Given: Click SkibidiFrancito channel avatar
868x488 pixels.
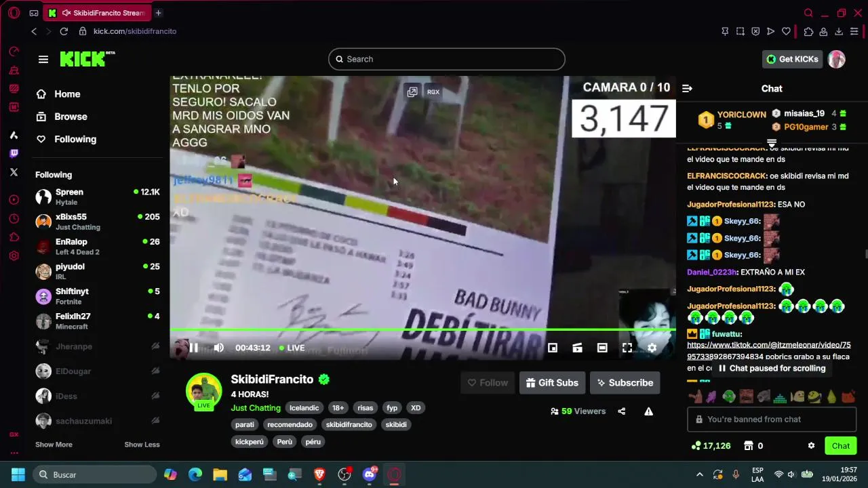Looking at the screenshot, I should click(203, 392).
